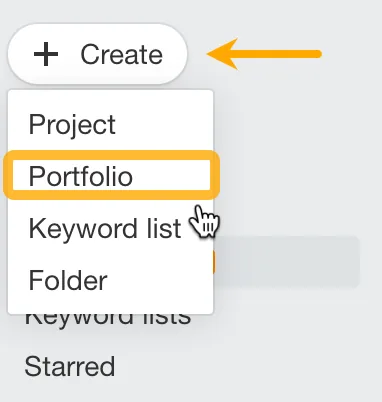Screen dimensions: 382x402
Task: Choose Portfolio in the dropdown list
Action: [x=112, y=175]
